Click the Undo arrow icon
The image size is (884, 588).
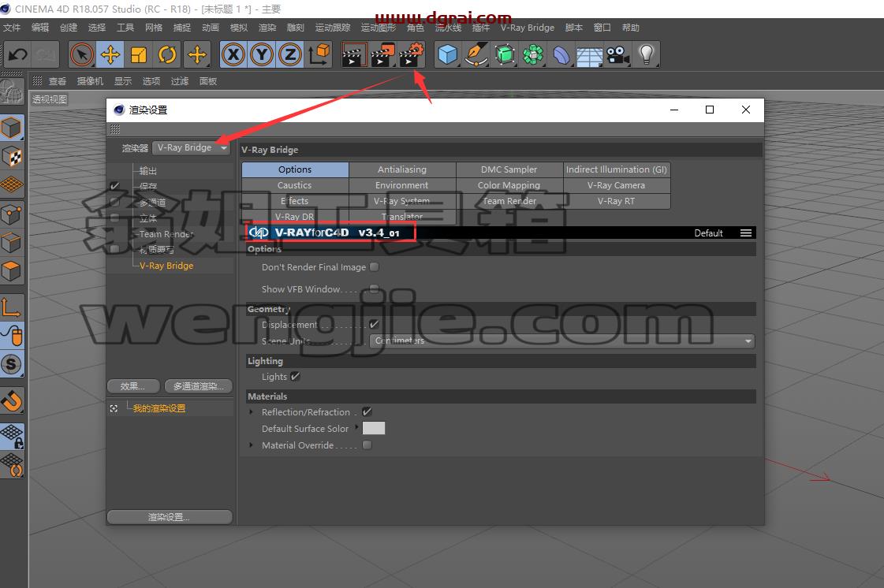click(x=17, y=54)
